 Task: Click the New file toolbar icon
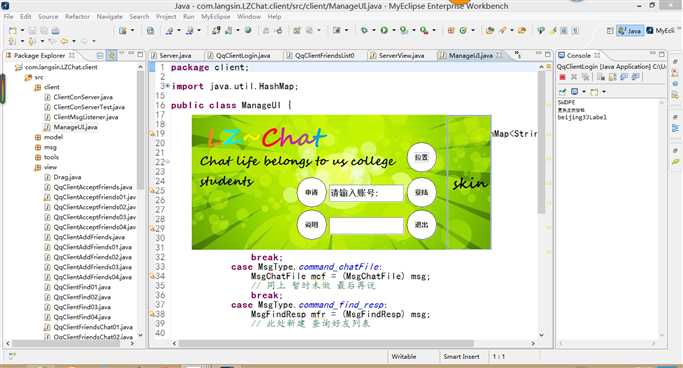[x=13, y=30]
